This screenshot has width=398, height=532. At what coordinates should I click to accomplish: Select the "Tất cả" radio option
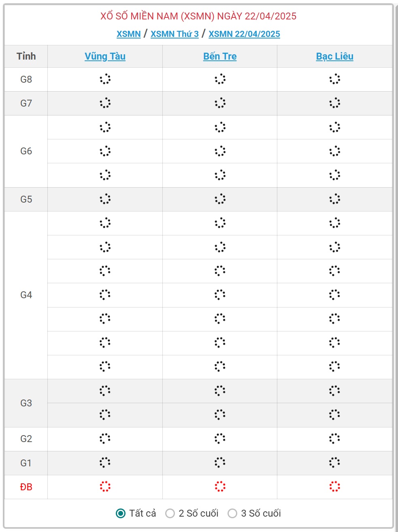click(x=121, y=513)
